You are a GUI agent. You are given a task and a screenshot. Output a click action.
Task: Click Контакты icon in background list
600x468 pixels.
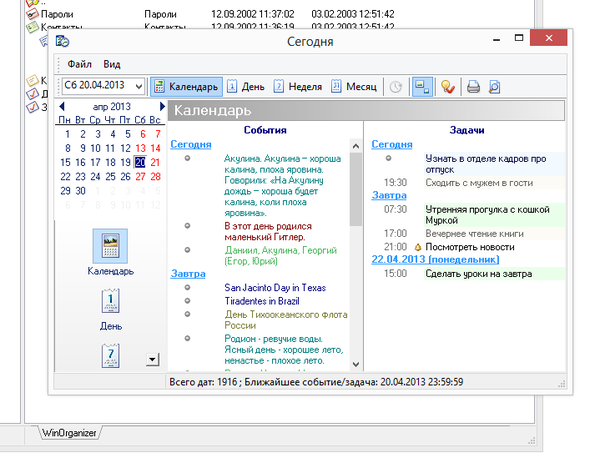tap(32, 26)
